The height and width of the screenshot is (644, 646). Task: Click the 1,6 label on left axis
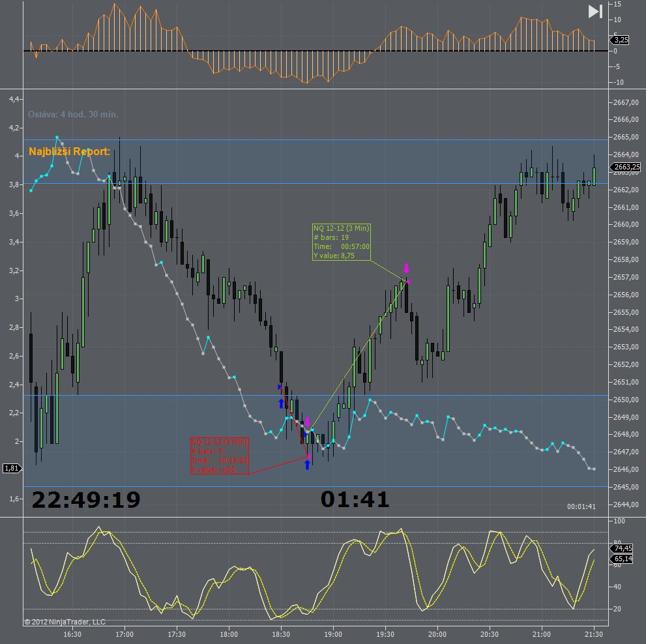[x=14, y=499]
